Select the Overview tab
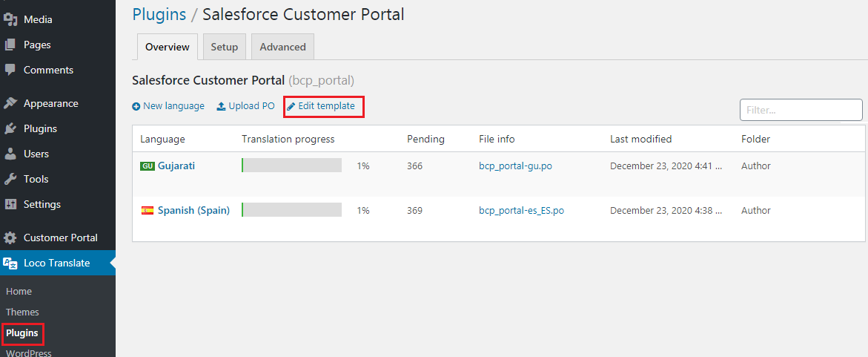The image size is (868, 357). click(x=167, y=47)
